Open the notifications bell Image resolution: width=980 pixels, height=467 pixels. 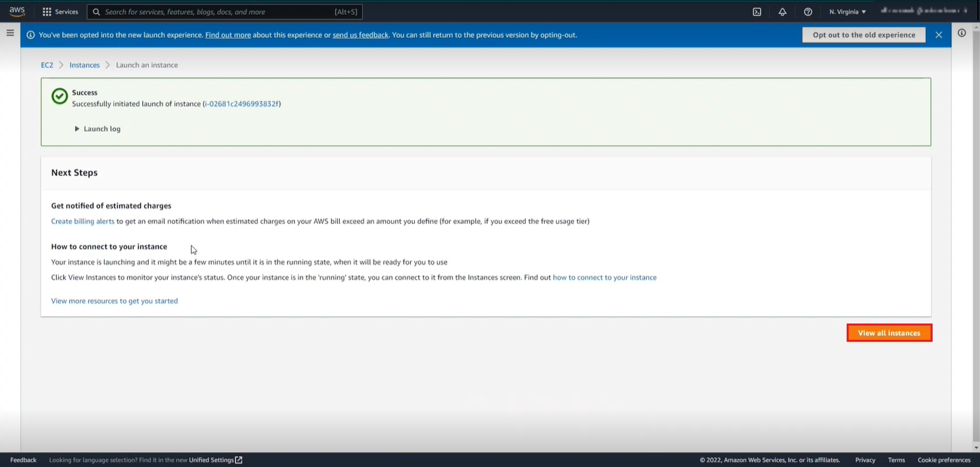(782, 12)
